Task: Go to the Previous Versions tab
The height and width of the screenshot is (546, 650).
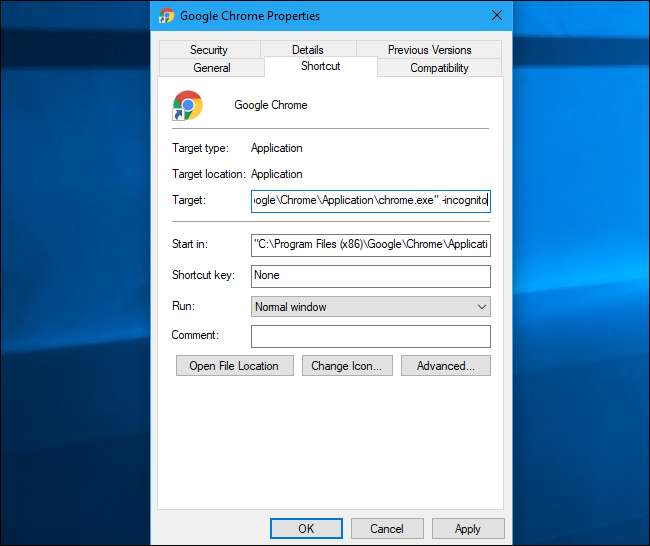Action: [429, 50]
